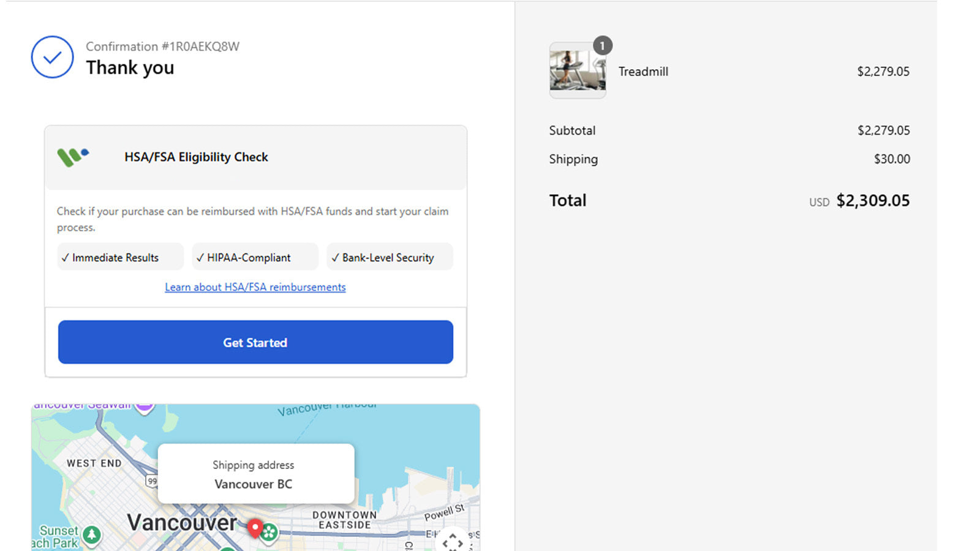The height and width of the screenshot is (551, 980).
Task: Open Learn about HSA/FSA reimbursements link
Action: 255,287
